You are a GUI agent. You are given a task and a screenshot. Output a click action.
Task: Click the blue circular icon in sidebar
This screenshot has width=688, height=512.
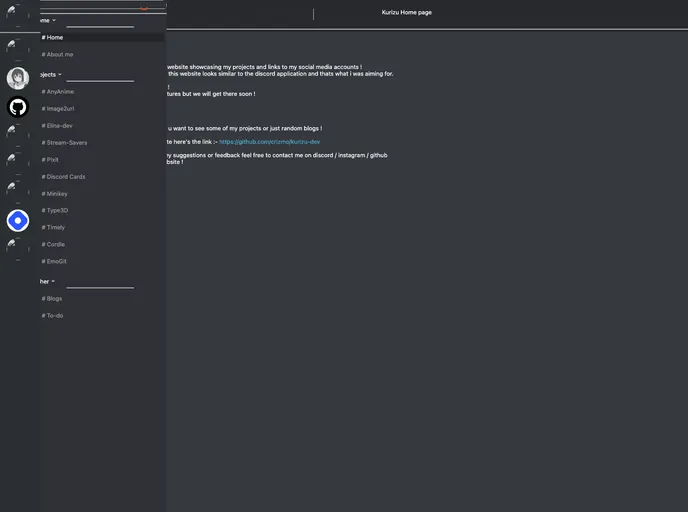point(18,221)
